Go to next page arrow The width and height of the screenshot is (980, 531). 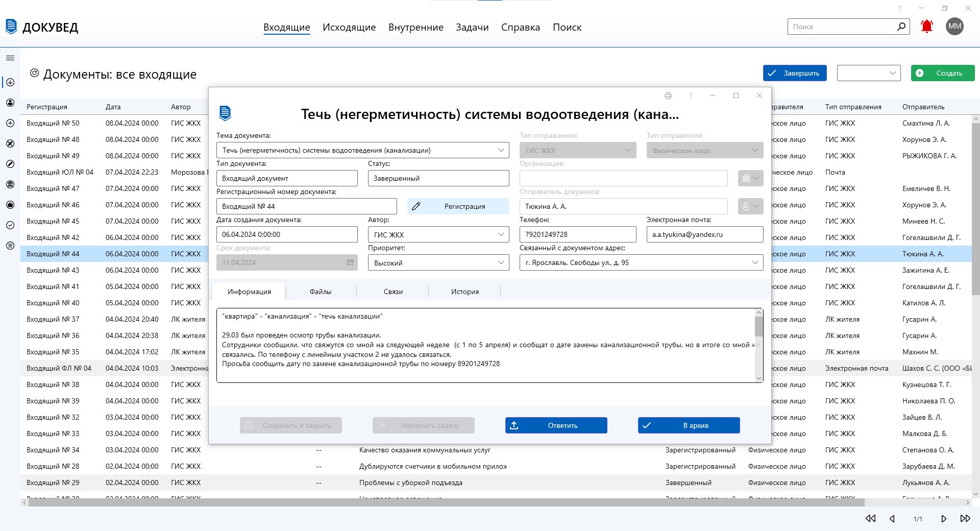tap(944, 518)
